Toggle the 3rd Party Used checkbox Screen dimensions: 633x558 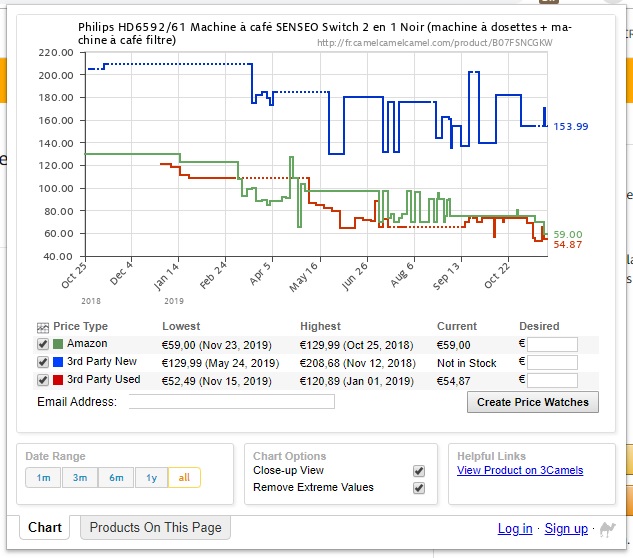click(x=43, y=380)
